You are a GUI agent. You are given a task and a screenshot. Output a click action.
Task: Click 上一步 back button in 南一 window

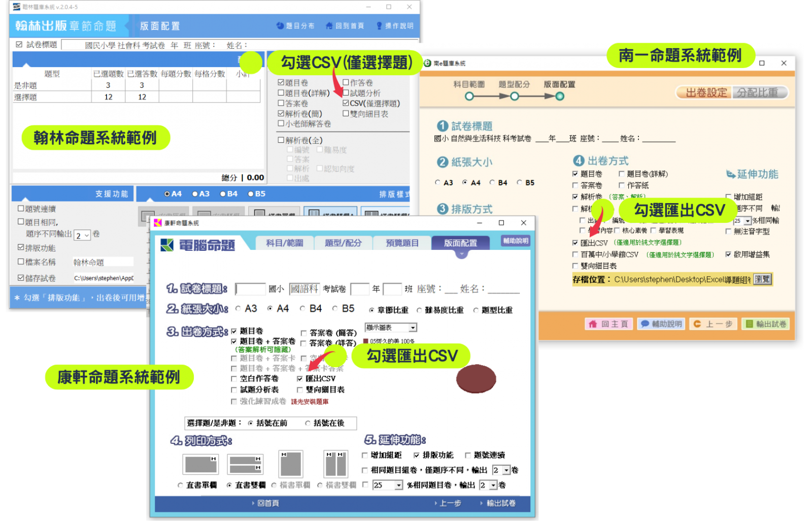713,324
